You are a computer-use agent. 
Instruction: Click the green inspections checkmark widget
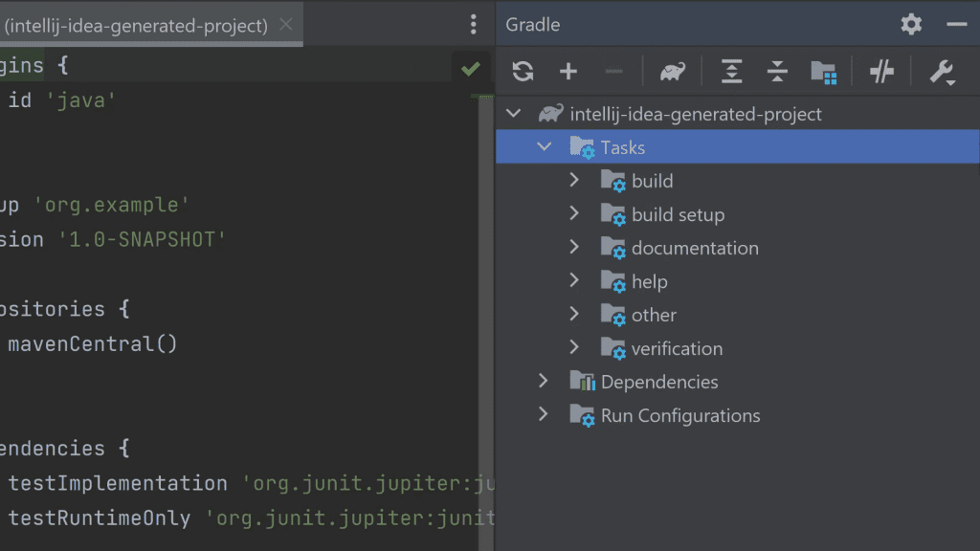[x=470, y=68]
